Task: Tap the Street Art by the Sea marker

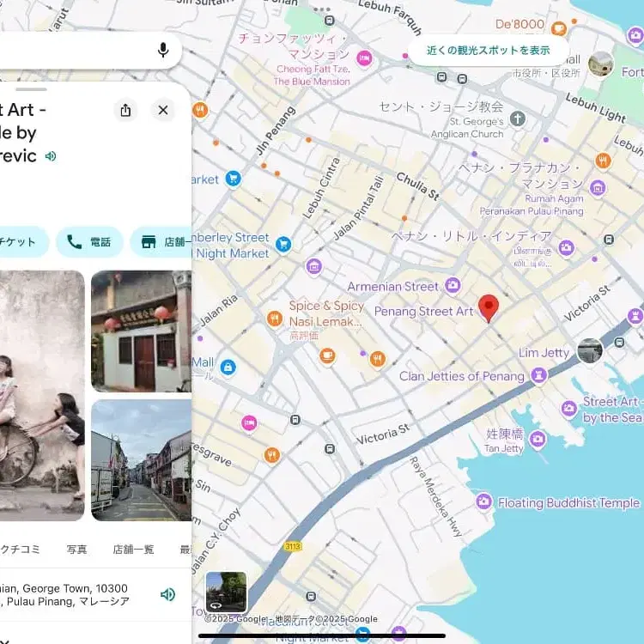Action: (568, 408)
